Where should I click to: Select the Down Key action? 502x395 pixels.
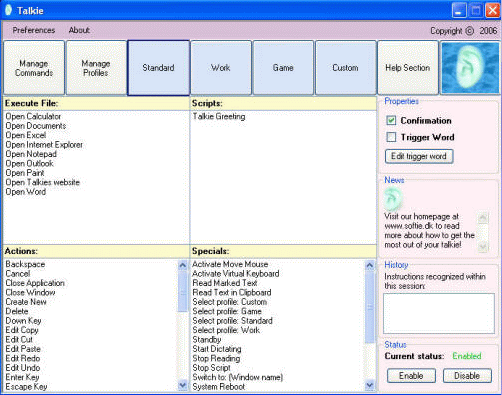pos(23,321)
